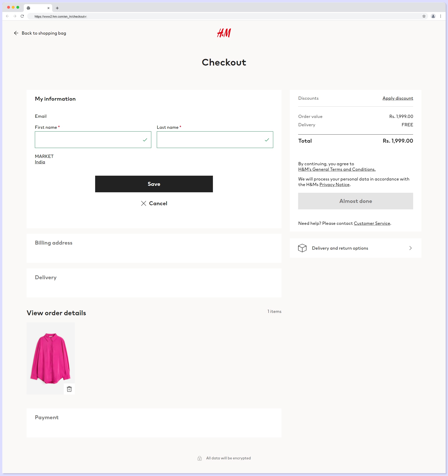448x476 pixels.
Task: Close the current browser tab
Action: pos(48,8)
